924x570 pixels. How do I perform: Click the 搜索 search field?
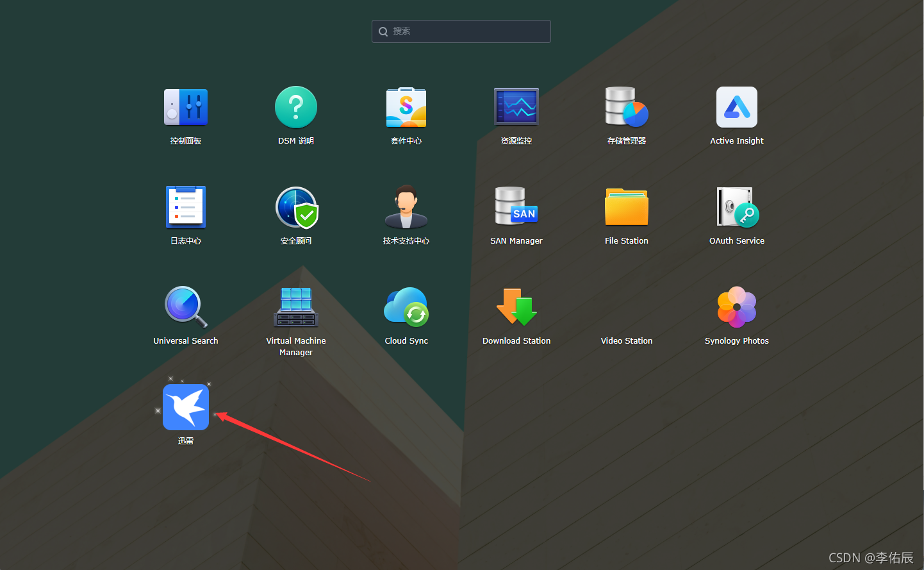point(461,31)
